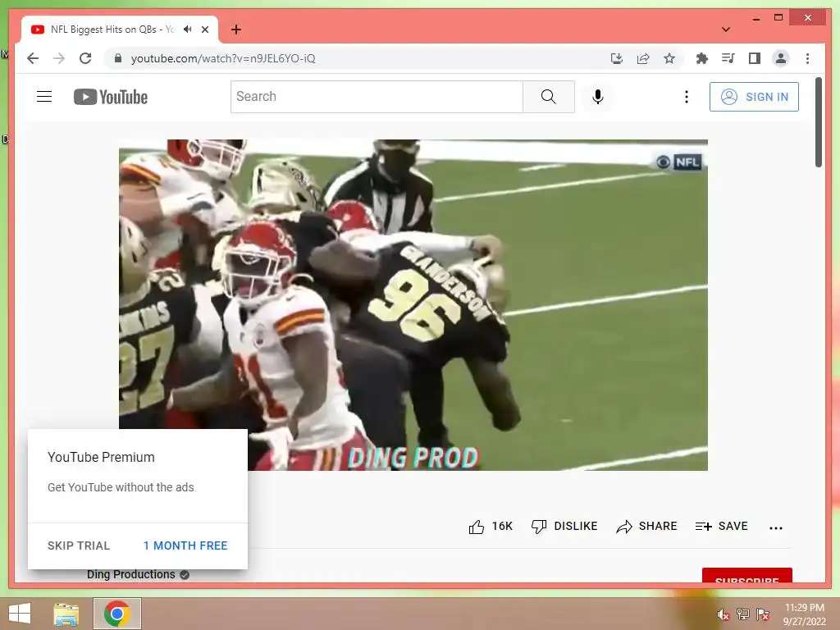Open File Explorer from taskbar
The height and width of the screenshot is (630, 840).
tap(66, 614)
